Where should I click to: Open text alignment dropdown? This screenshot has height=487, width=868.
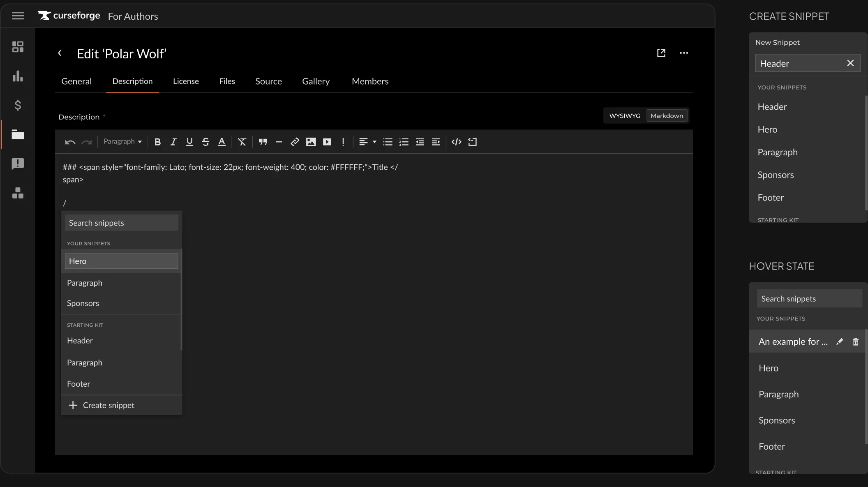[x=367, y=142]
